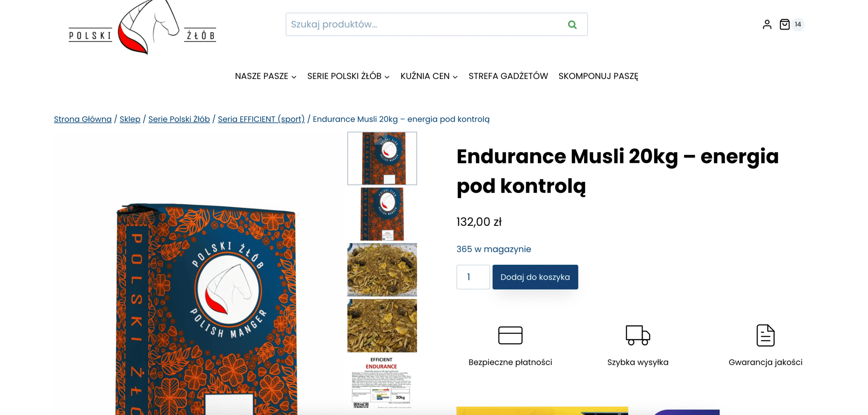868x415 pixels.
Task: Click the cart item count badge
Action: [x=798, y=24]
